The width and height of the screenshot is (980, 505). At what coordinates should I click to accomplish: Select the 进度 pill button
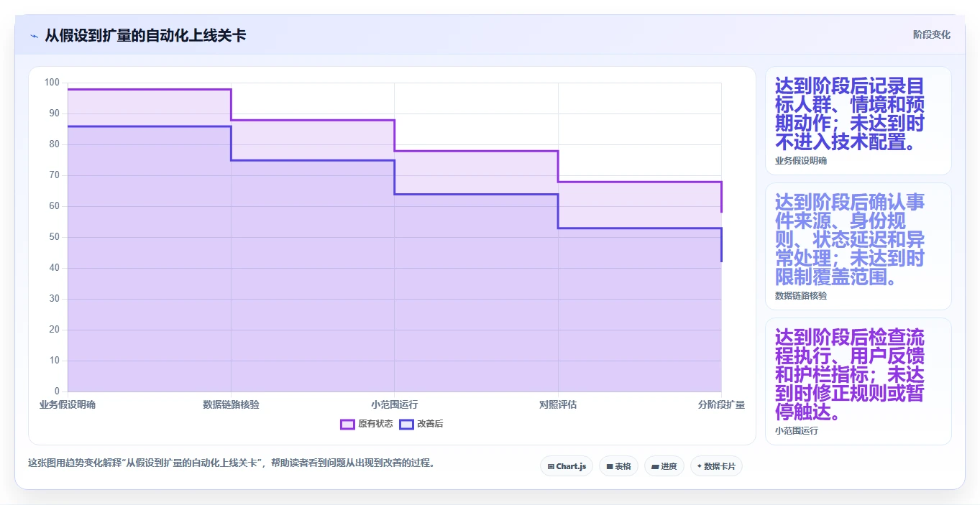[664, 466]
